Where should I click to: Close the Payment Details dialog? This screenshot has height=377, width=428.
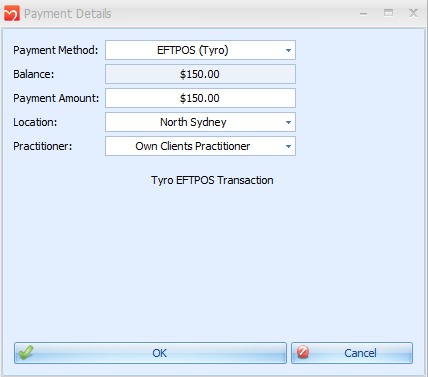click(x=413, y=13)
